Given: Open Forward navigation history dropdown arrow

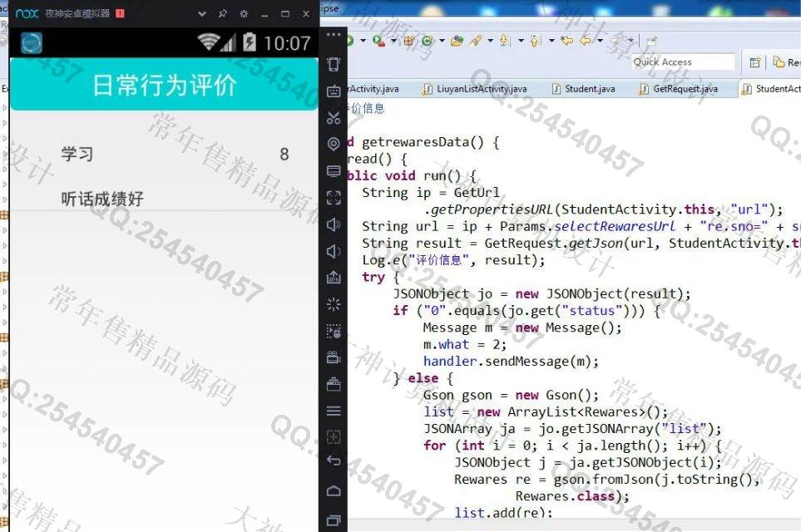Looking at the screenshot, I should (x=630, y=41).
